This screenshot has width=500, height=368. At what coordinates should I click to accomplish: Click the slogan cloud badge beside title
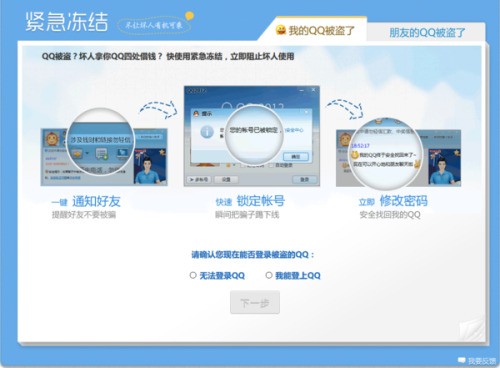[155, 24]
